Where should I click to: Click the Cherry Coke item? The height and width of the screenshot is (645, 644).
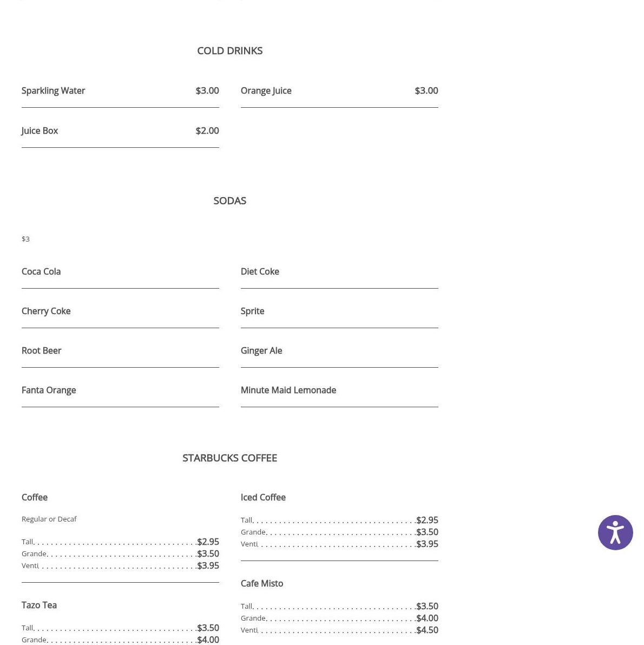[x=46, y=311]
